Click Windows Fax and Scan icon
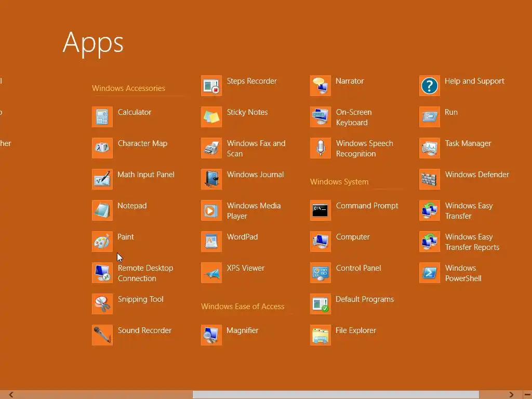This screenshot has height=399, width=532. [211, 148]
